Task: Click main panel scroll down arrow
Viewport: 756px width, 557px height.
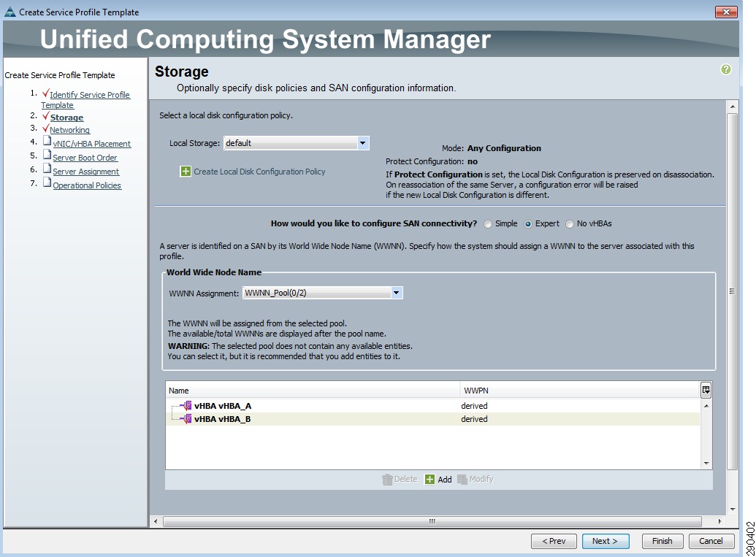Action: tap(733, 509)
